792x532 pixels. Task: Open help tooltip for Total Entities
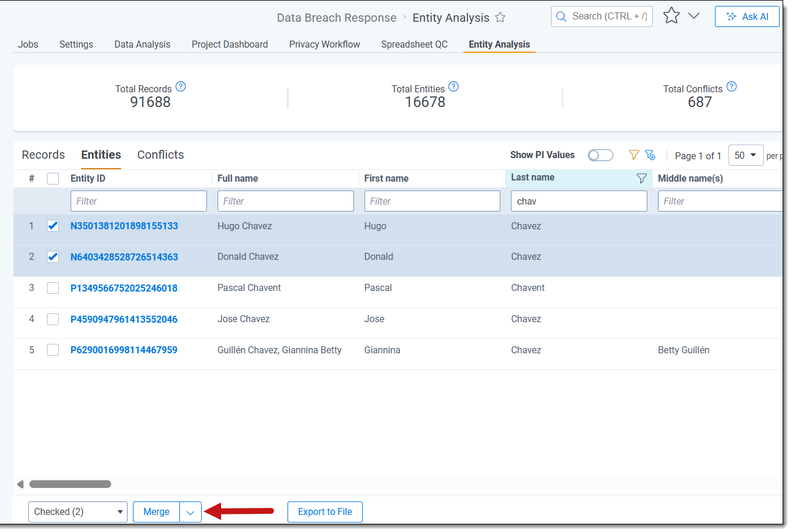coord(453,87)
